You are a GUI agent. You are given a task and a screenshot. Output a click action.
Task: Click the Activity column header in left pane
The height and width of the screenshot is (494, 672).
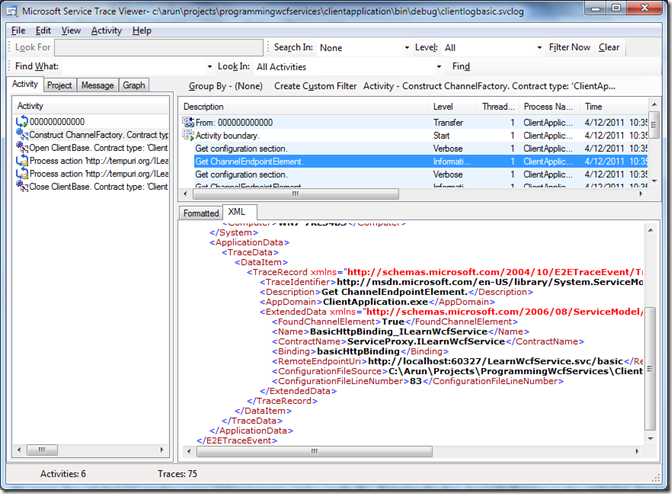[91, 106]
